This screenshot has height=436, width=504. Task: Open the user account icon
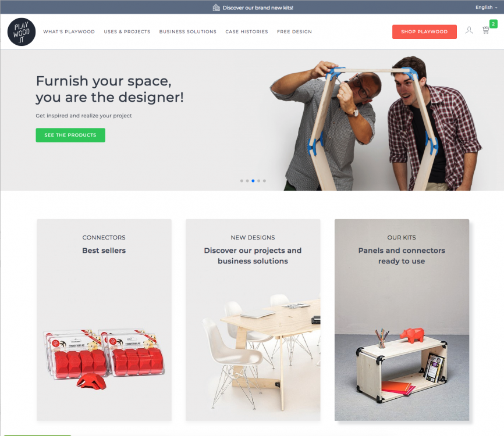(469, 30)
